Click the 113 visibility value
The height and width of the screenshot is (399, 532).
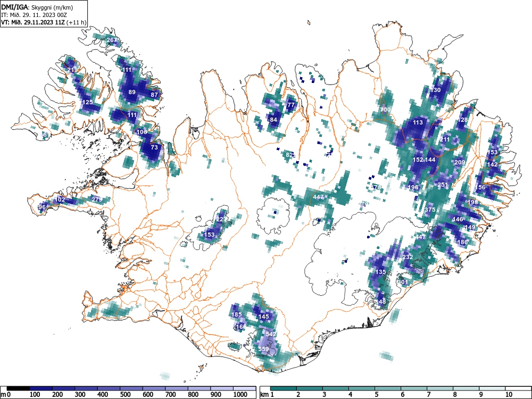coord(418,122)
